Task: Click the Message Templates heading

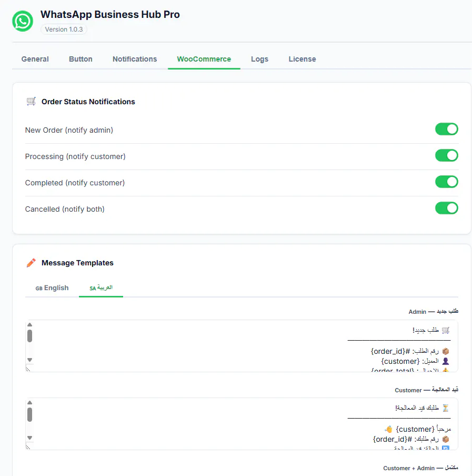Action: click(77, 263)
